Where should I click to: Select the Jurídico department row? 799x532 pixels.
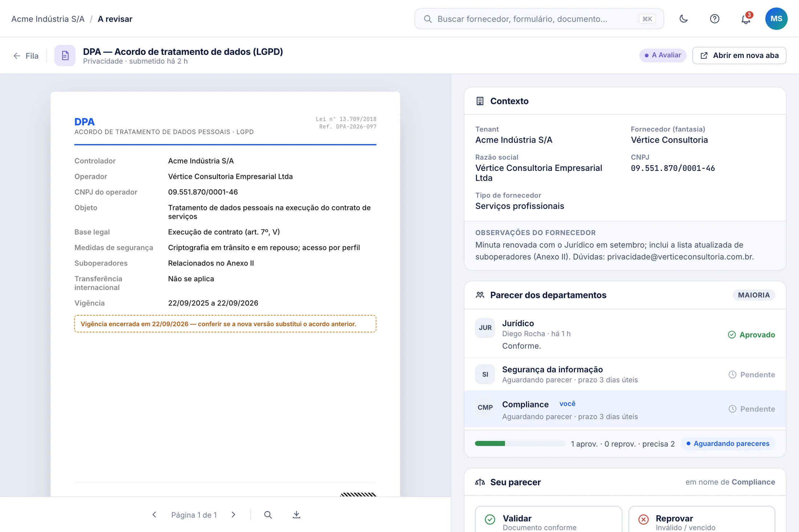(625, 334)
